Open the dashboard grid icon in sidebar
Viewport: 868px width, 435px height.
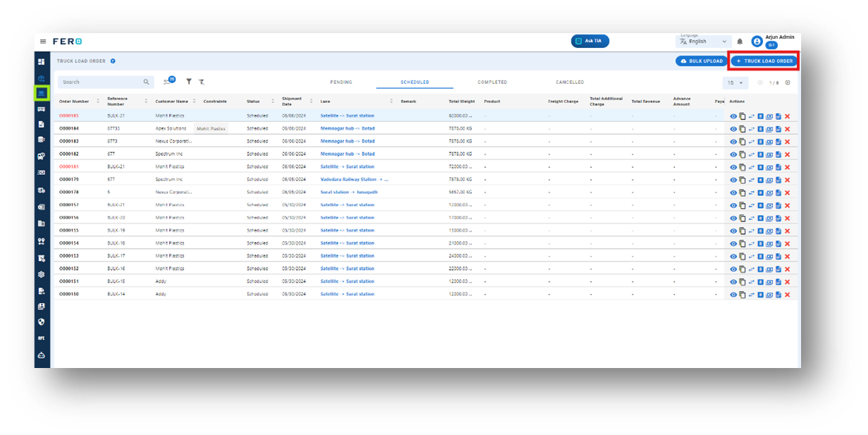coord(42,62)
